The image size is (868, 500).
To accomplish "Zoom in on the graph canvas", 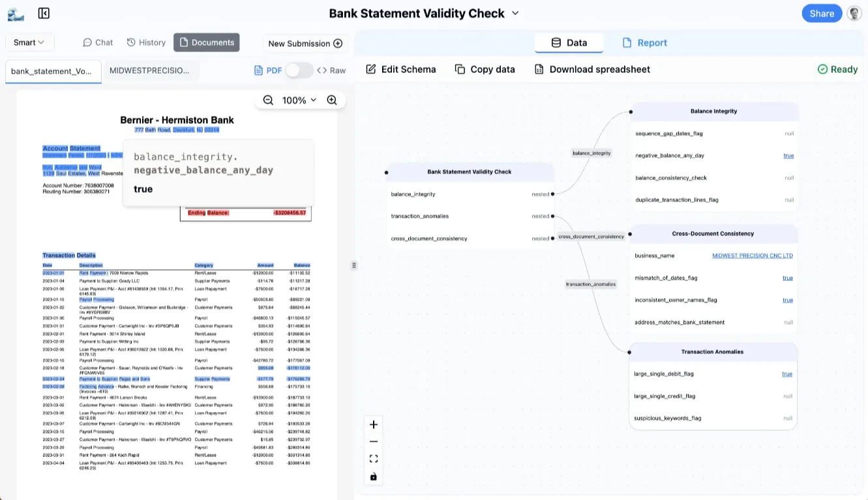I will click(x=374, y=424).
